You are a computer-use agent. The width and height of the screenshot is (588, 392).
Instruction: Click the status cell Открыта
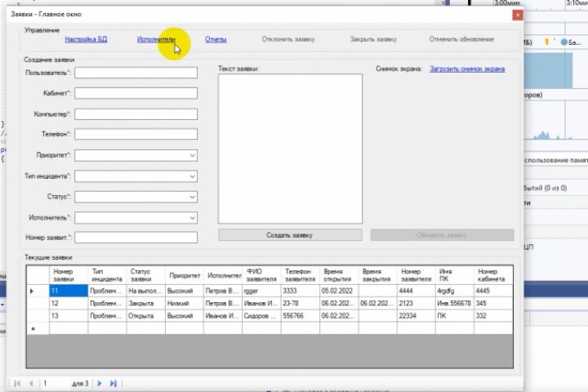pyautogui.click(x=146, y=316)
